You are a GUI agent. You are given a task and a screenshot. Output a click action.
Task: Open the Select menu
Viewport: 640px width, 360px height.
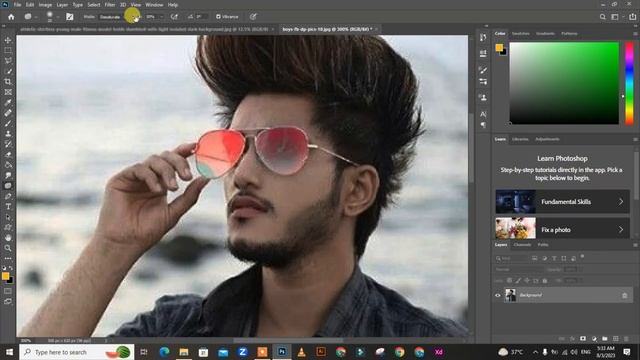click(x=93, y=5)
